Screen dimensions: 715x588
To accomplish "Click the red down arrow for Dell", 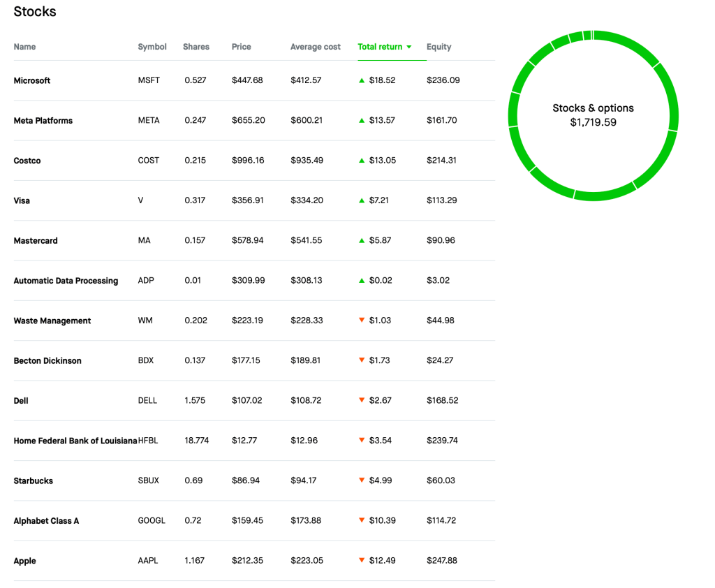I will point(362,401).
